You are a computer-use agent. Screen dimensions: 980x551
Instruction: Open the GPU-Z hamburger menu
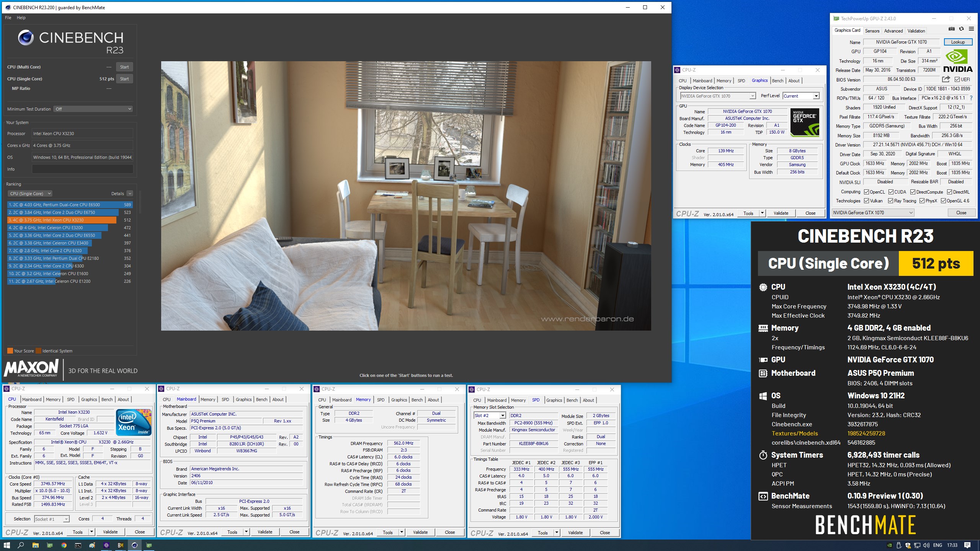point(971,29)
